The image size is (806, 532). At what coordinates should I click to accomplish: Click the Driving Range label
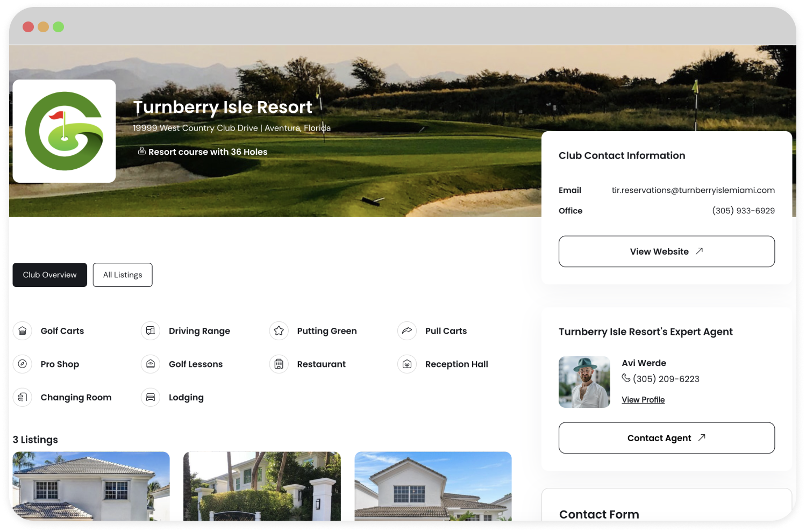click(x=199, y=331)
